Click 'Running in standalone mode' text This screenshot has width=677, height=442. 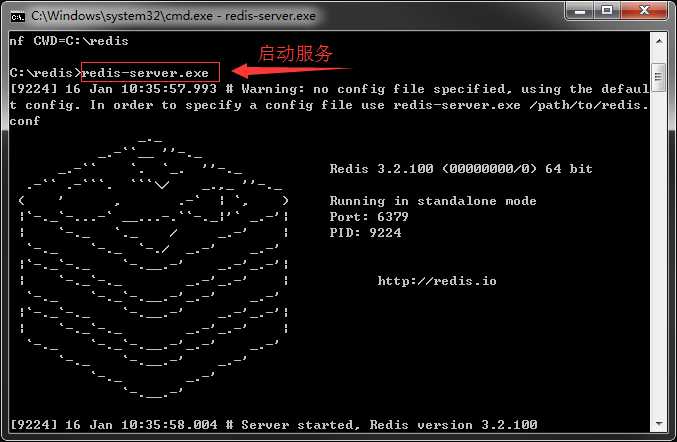pos(433,201)
